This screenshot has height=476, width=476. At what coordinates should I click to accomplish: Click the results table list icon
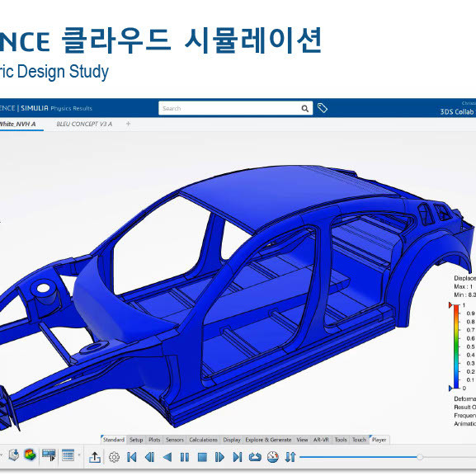68,455
